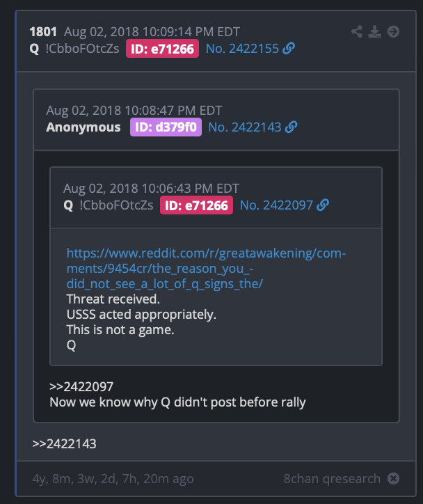
Task: Click the nested red ID: e71266 badge
Action: 196,205
